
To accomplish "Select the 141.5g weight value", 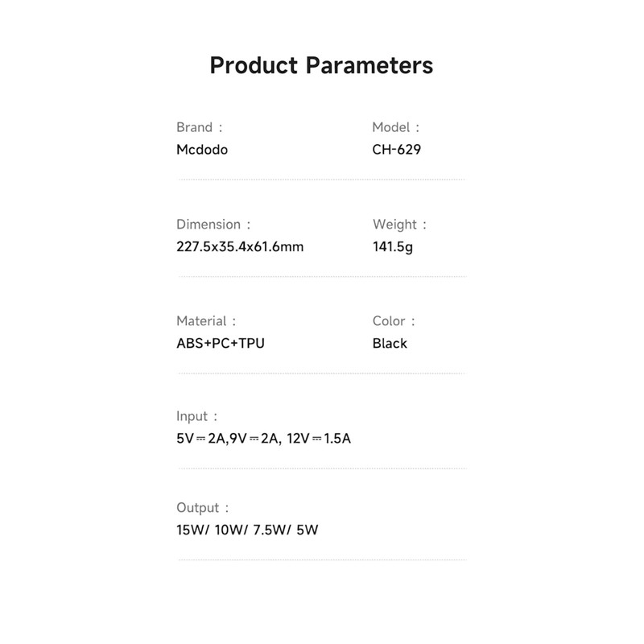I will [x=393, y=247].
